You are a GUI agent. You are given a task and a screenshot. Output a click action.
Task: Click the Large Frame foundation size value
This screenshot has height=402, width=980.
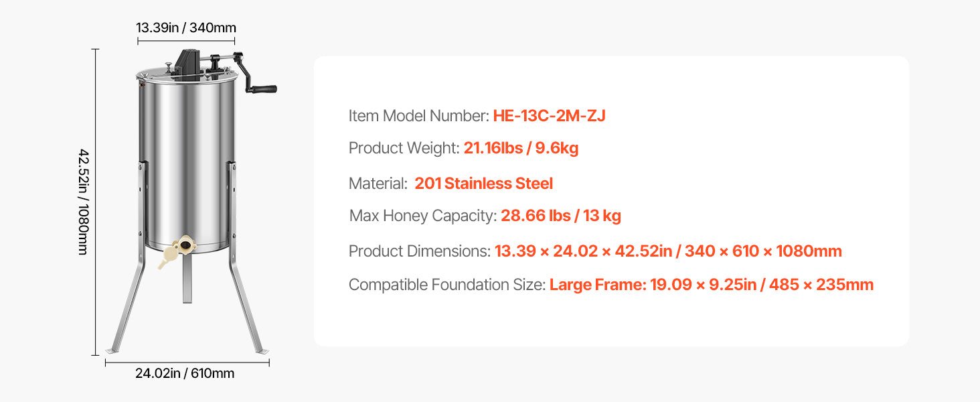[x=712, y=285]
